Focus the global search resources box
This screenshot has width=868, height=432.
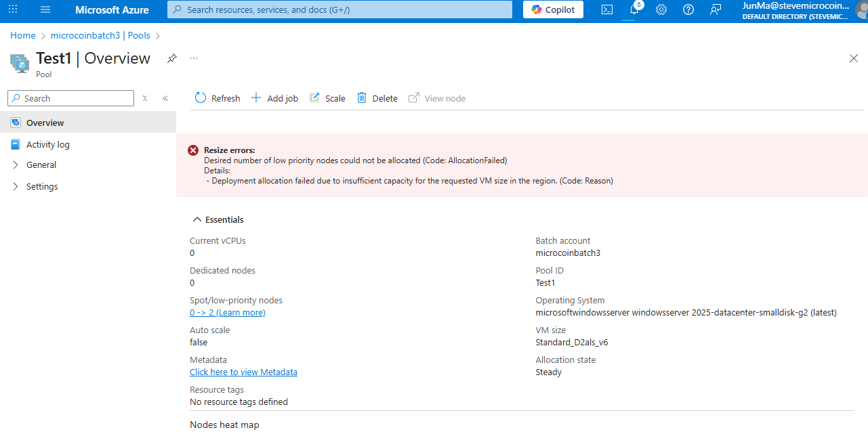(339, 9)
